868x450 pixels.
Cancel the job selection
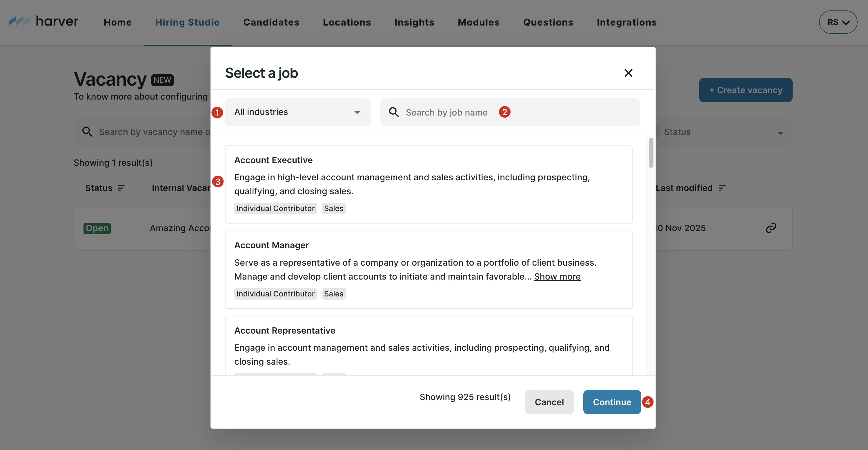coord(549,402)
